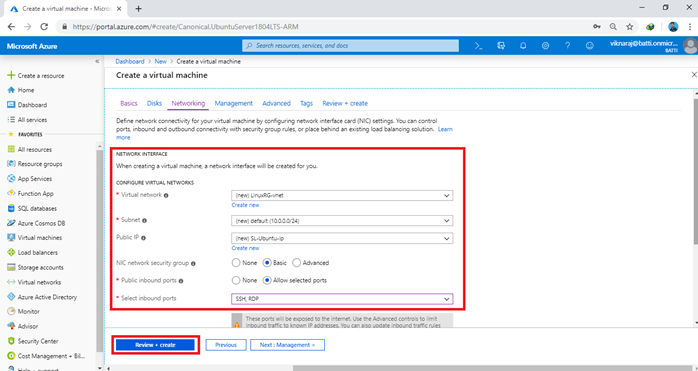This screenshot has height=371, width=698.
Task: Click New breadcrumb link
Action: click(160, 61)
